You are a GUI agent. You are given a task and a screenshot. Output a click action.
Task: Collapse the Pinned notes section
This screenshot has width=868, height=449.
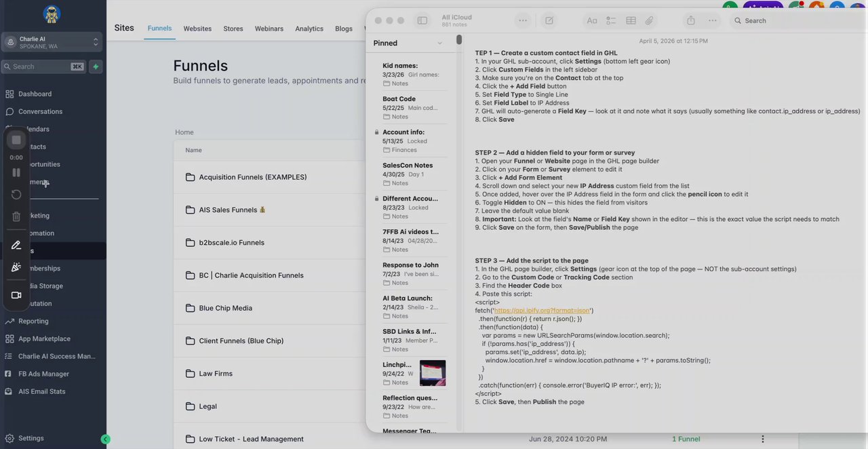coord(439,43)
